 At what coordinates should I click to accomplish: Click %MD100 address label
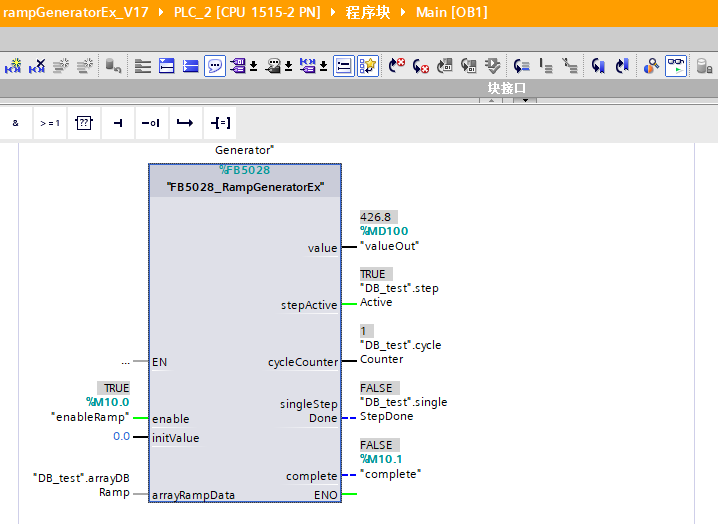(384, 231)
